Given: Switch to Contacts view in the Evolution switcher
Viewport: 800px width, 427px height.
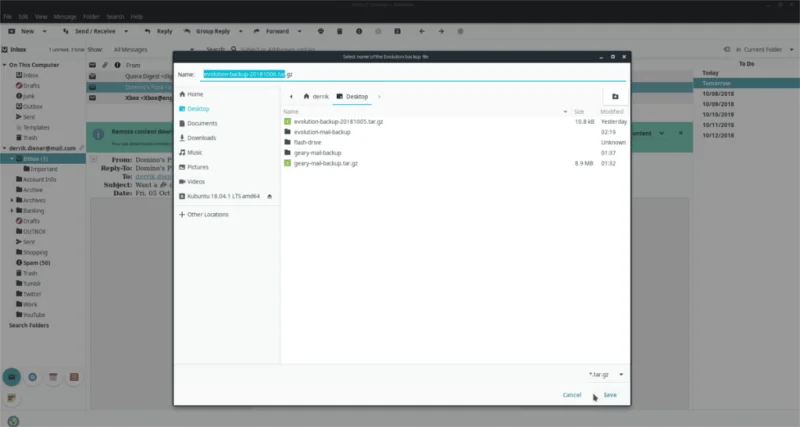Looking at the screenshot, I should pos(33,377).
